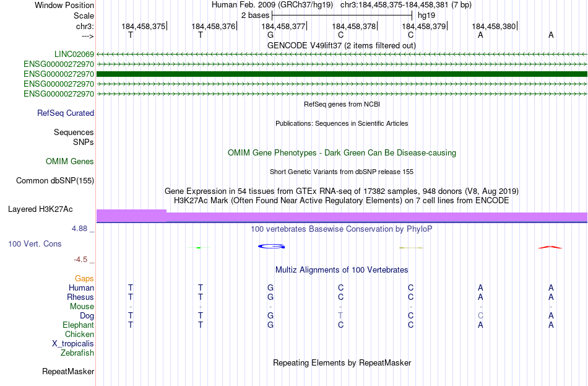Select the "X_tropicalis" species label

[x=73, y=344]
